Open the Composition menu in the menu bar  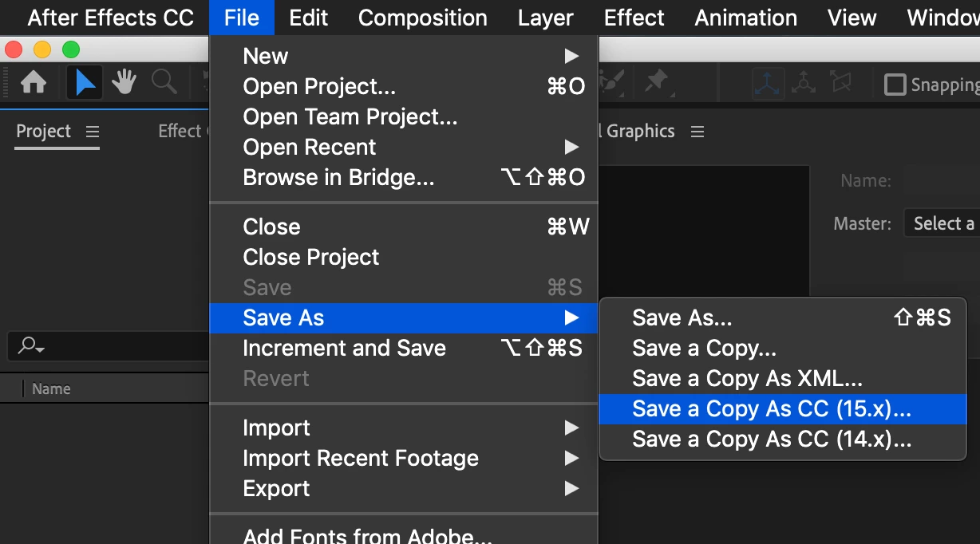click(422, 18)
